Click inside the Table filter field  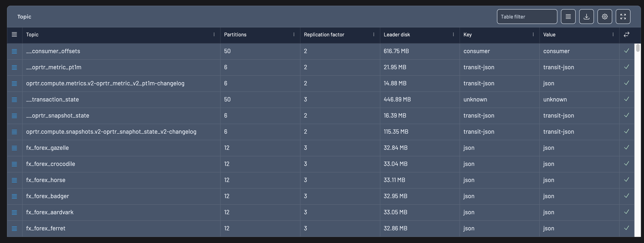pyautogui.click(x=527, y=17)
